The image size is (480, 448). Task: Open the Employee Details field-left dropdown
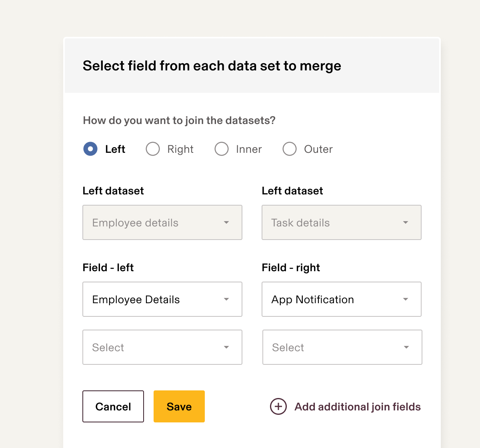click(x=156, y=299)
